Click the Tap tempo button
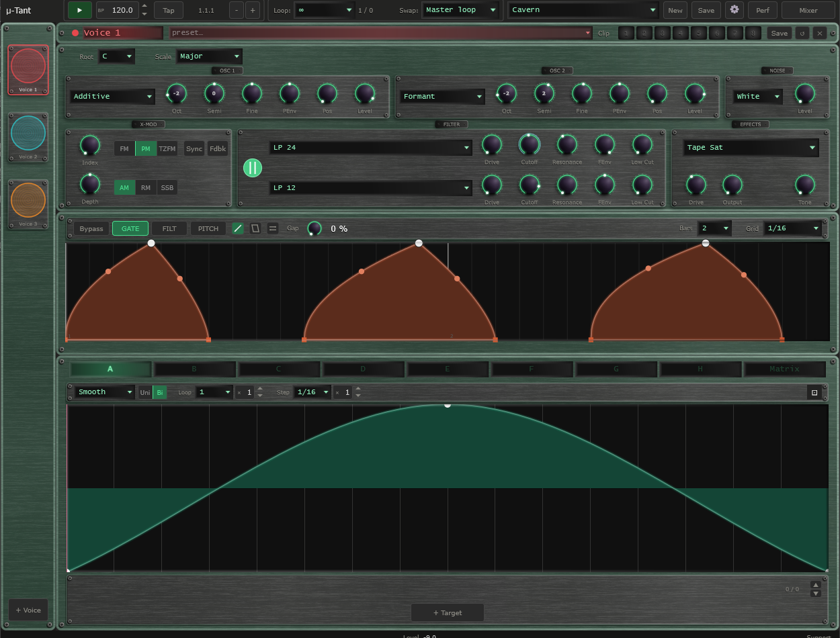The image size is (840, 638). tap(169, 10)
